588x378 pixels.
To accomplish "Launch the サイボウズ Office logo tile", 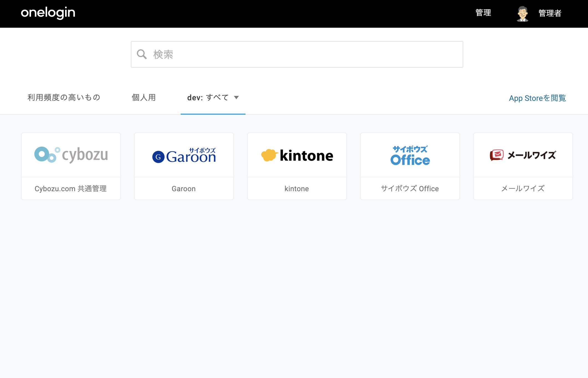I will 410,155.
